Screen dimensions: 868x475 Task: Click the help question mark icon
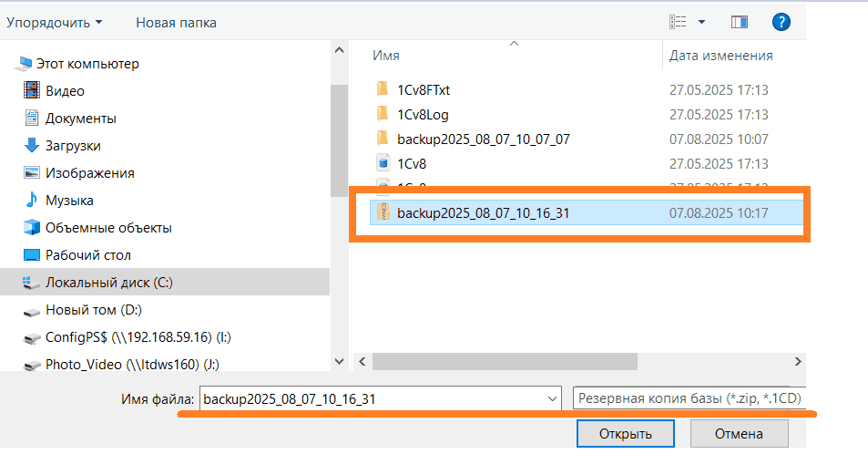[781, 22]
